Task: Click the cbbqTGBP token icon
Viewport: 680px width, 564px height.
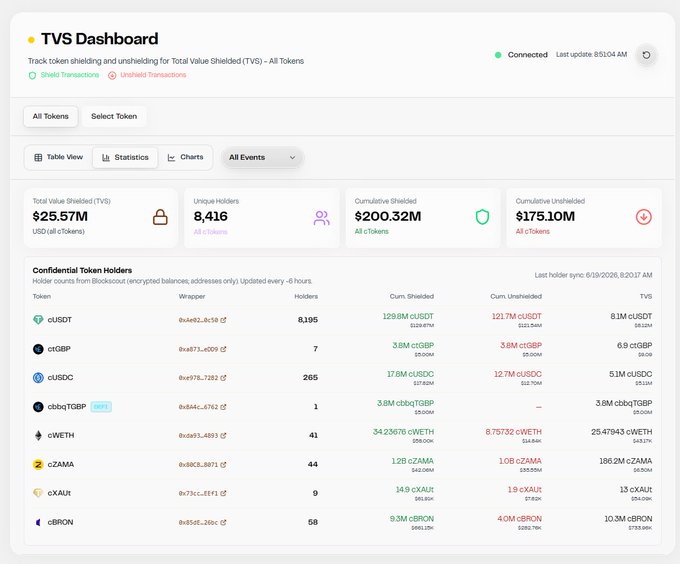Action: click(38, 407)
